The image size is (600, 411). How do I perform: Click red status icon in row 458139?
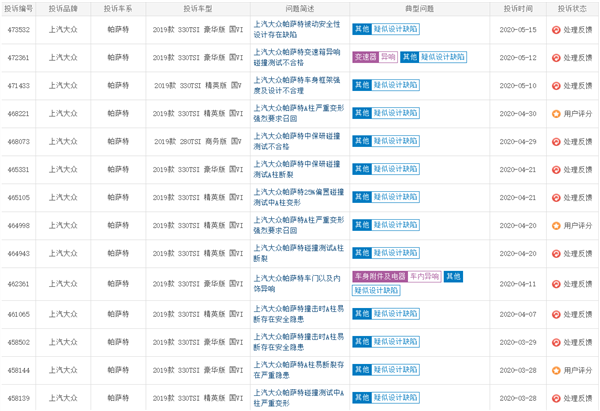[x=556, y=398]
